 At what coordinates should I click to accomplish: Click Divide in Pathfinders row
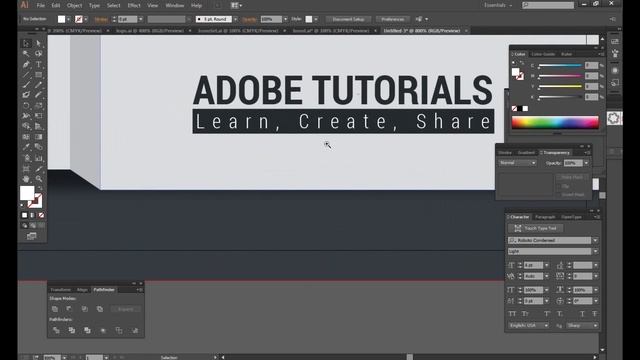tap(56, 330)
